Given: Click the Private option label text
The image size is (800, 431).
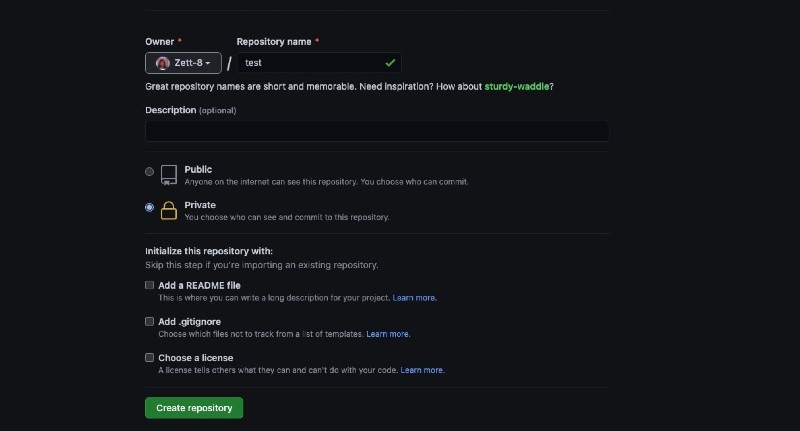Looking at the screenshot, I should pos(200,205).
